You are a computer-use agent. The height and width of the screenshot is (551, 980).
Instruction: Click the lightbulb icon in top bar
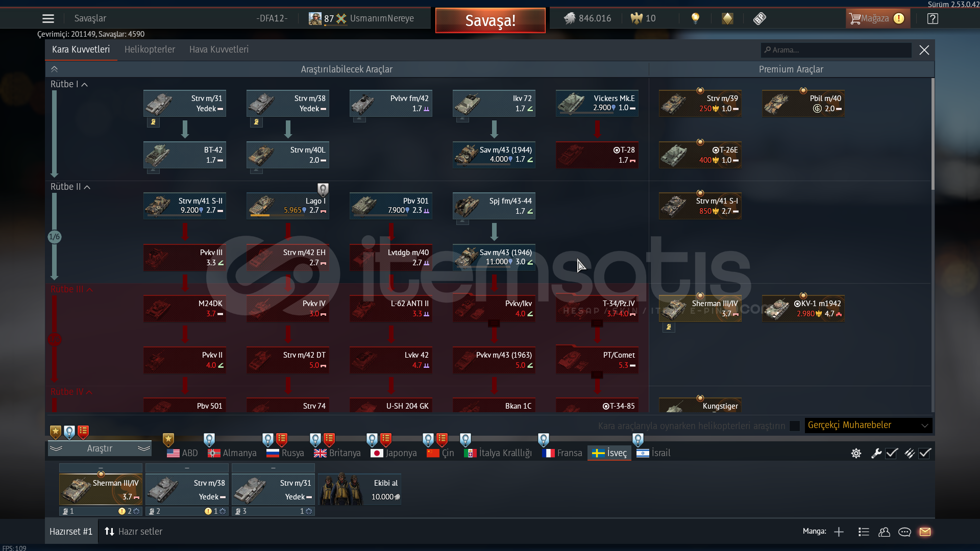[695, 18]
